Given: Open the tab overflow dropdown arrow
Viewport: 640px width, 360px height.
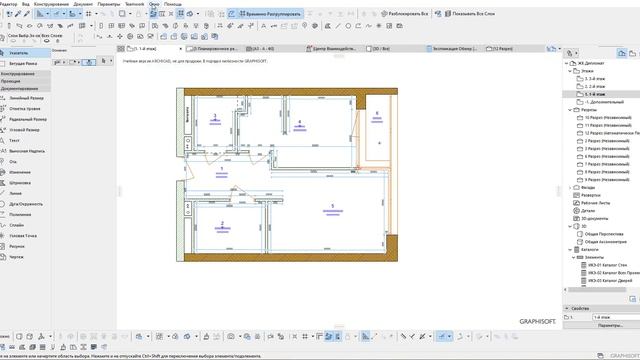Looking at the screenshot, I should coord(560,49).
